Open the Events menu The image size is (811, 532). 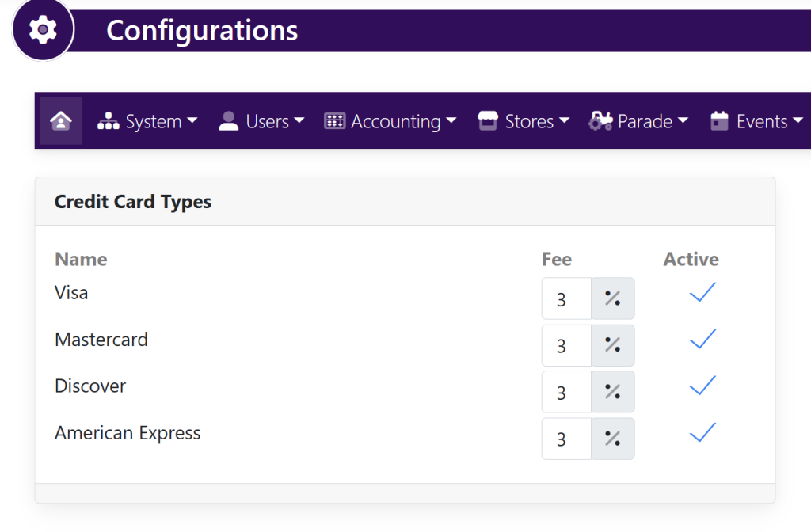(x=756, y=121)
